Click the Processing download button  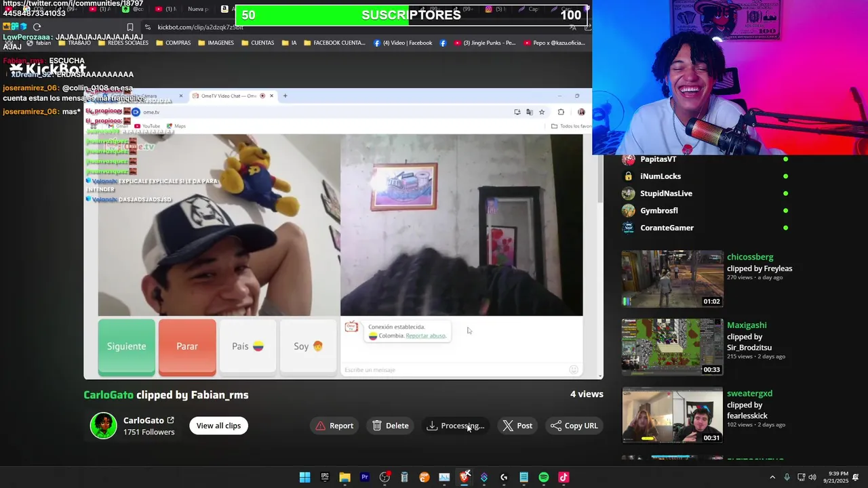[x=455, y=426]
